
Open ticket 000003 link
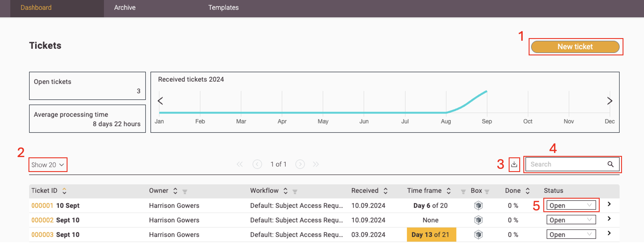coord(42,235)
